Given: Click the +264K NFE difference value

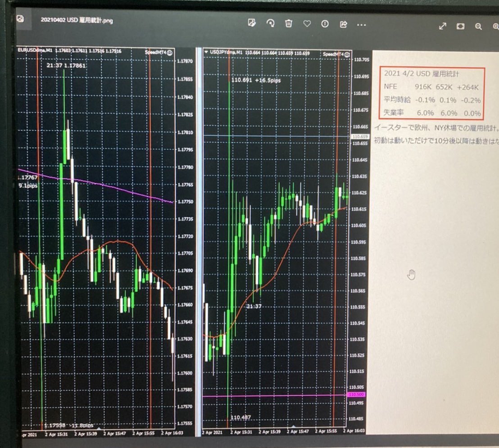Looking at the screenshot, I should (x=467, y=87).
